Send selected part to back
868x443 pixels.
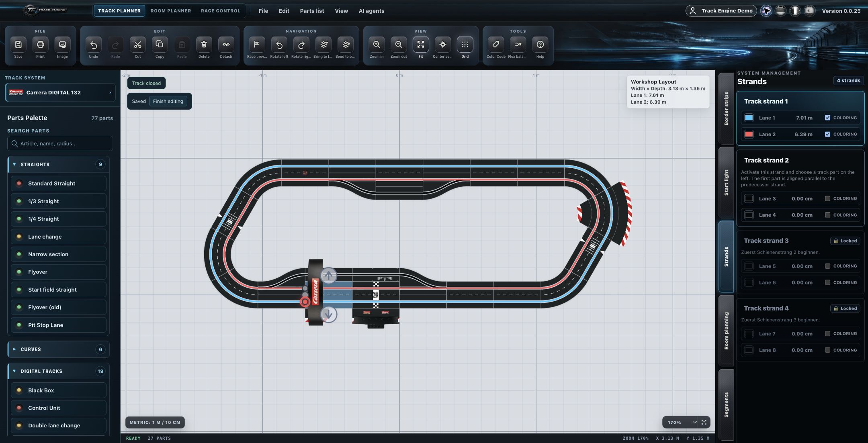[x=346, y=45]
